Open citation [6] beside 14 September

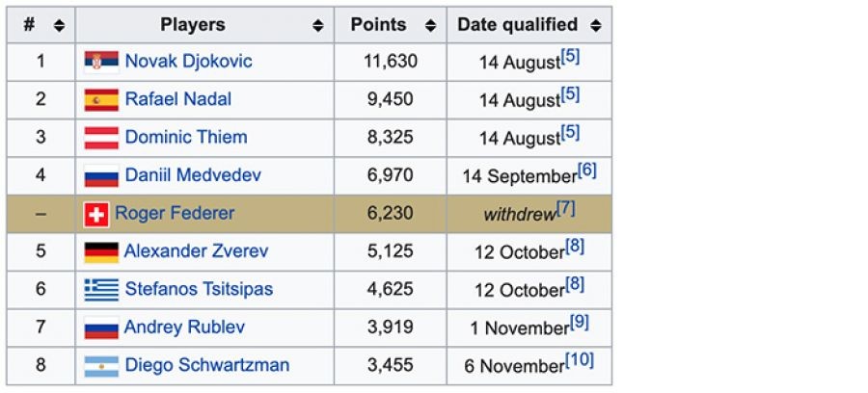587,170
